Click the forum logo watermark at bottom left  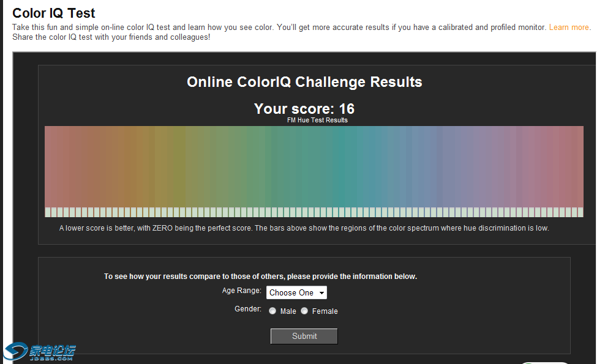pyautogui.click(x=40, y=351)
